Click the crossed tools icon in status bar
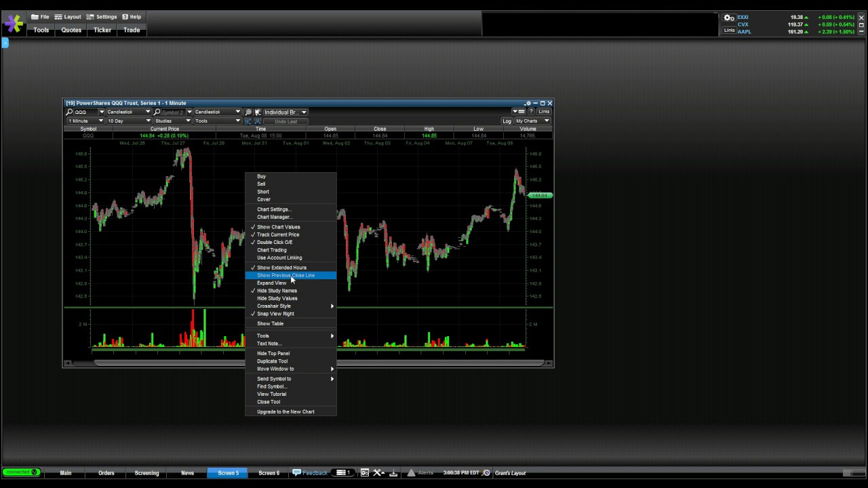 tap(378, 472)
